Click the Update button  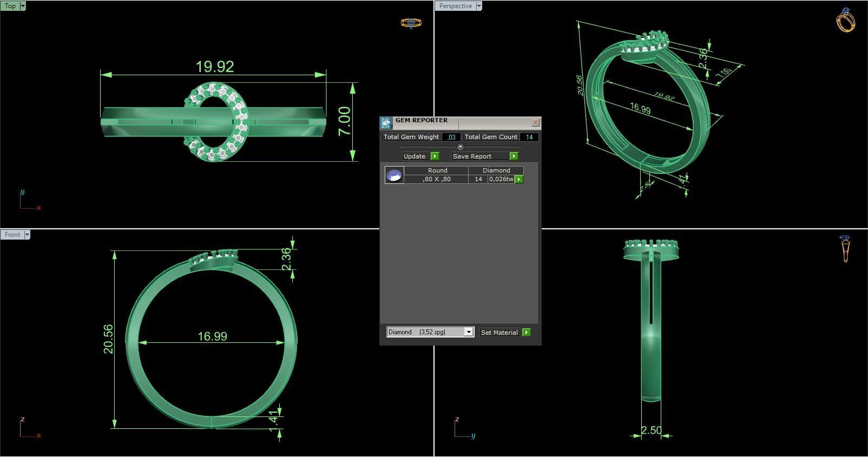click(x=416, y=156)
